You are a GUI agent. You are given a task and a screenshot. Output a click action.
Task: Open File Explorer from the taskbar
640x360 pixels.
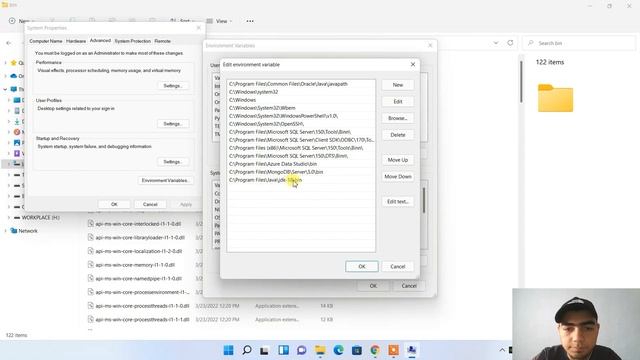[x=320, y=350]
